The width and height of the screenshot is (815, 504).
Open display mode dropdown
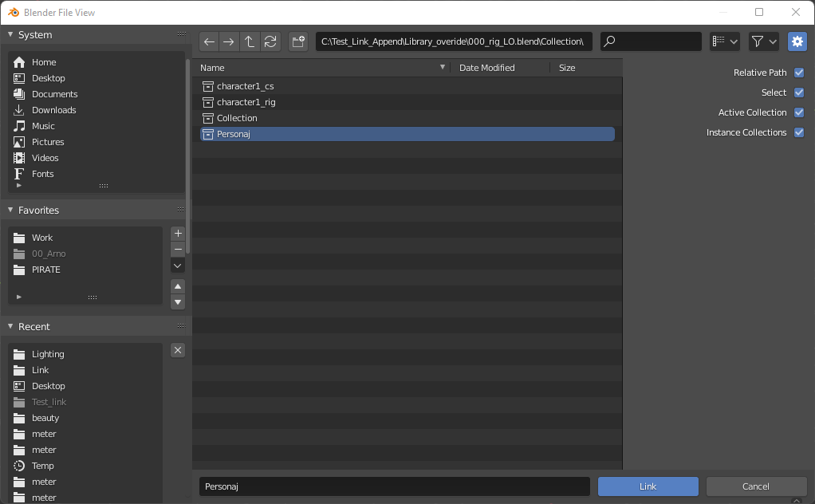(725, 41)
